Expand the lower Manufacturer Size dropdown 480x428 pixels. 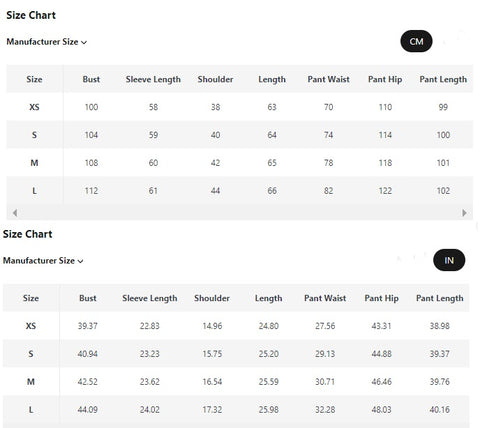pos(43,260)
